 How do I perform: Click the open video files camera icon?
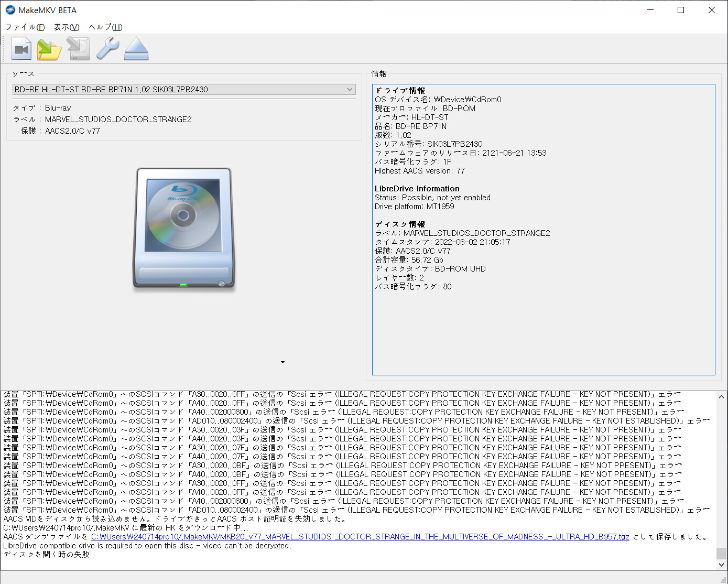21,49
